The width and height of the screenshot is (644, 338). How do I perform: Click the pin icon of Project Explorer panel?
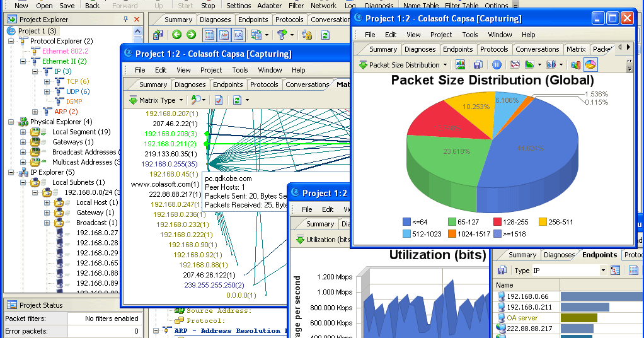[x=125, y=19]
